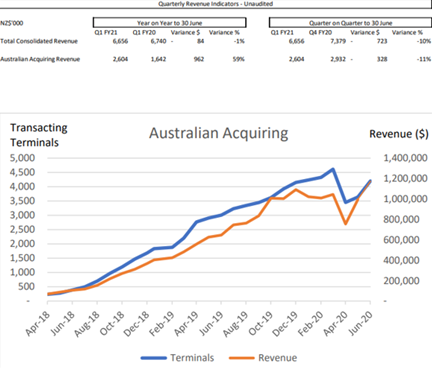Select the 59% variance cell
The height and width of the screenshot is (368, 432).
click(238, 59)
